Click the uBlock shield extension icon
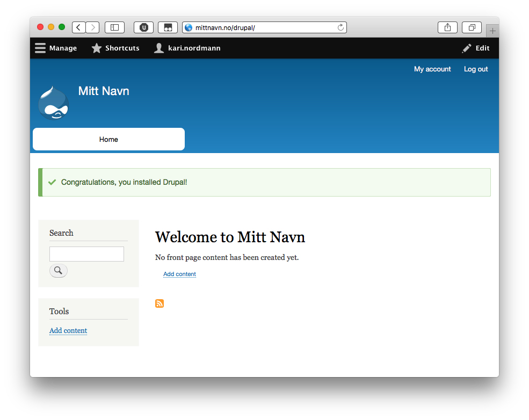Image resolution: width=529 pixels, height=420 pixels. point(144,27)
